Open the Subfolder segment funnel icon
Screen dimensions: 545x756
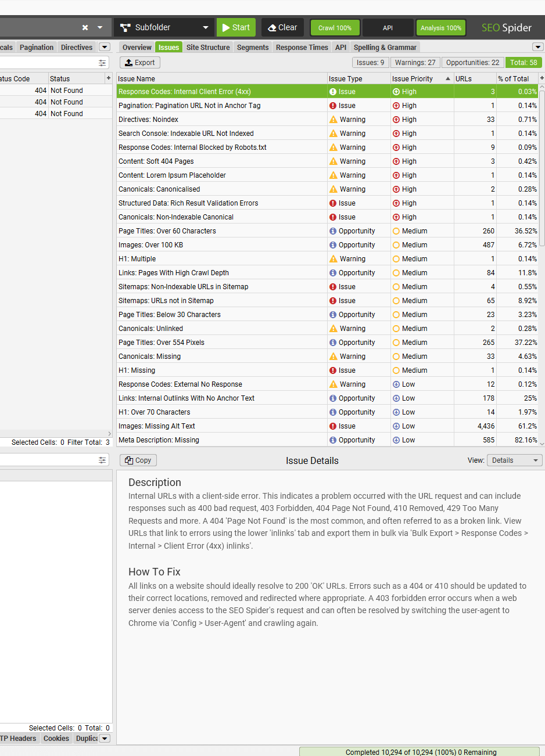[124, 27]
